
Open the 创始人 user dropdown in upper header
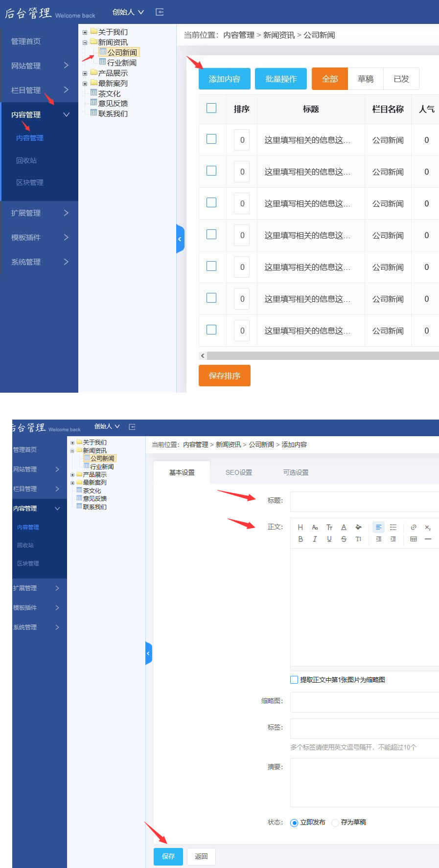coord(128,12)
